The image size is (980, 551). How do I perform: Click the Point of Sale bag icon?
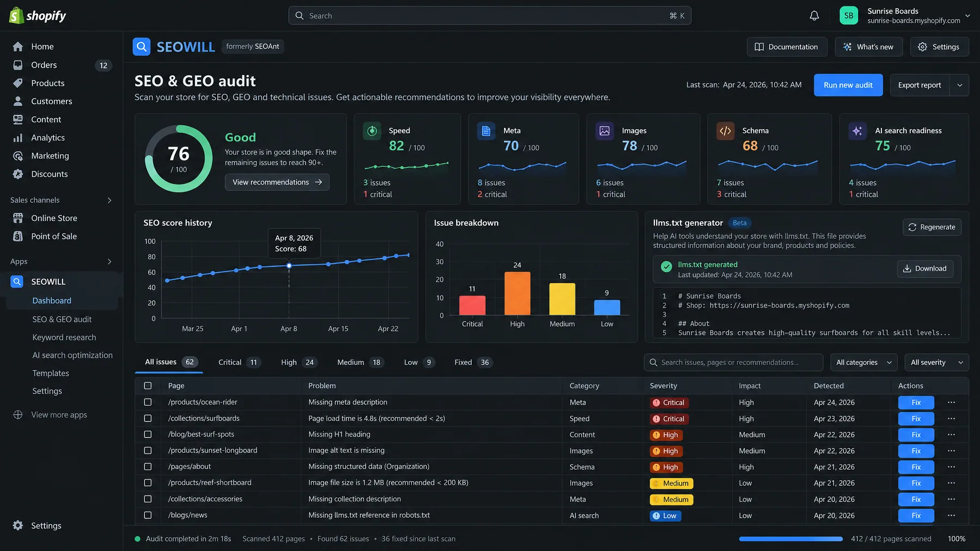18,236
